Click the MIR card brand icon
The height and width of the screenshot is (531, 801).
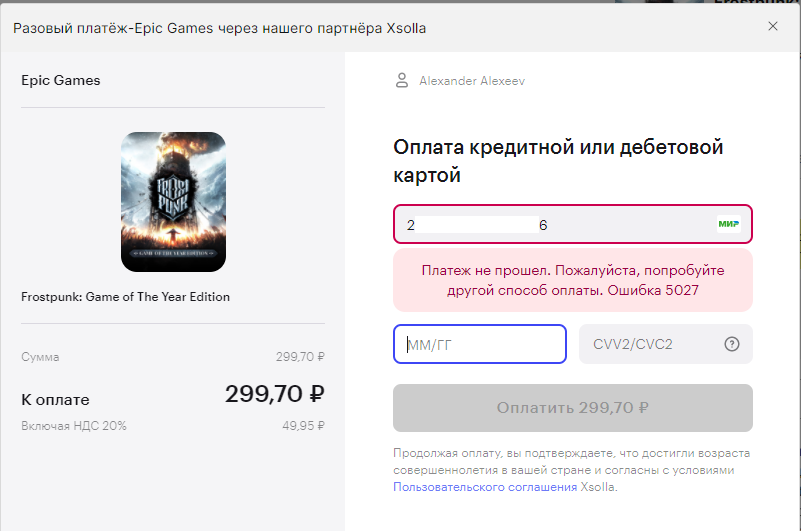click(x=728, y=224)
